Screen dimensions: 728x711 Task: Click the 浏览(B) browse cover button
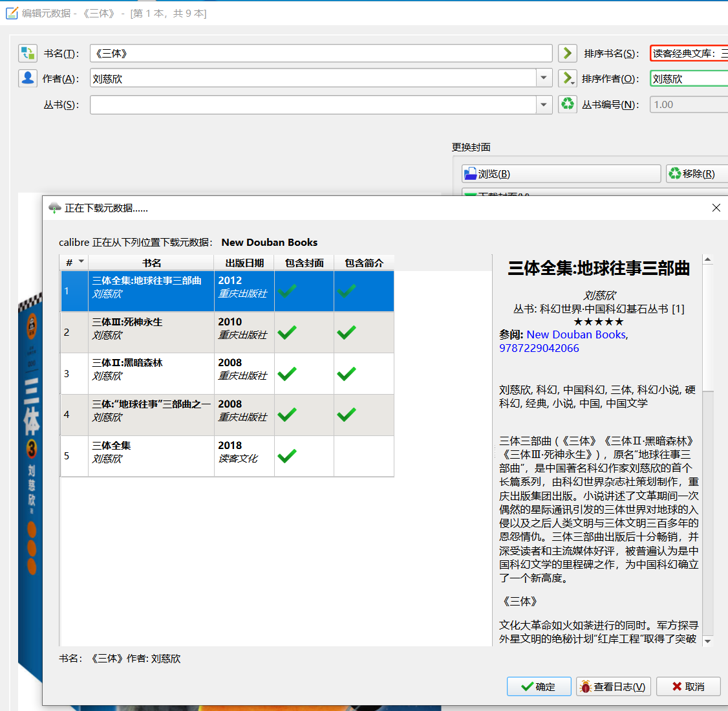[561, 174]
